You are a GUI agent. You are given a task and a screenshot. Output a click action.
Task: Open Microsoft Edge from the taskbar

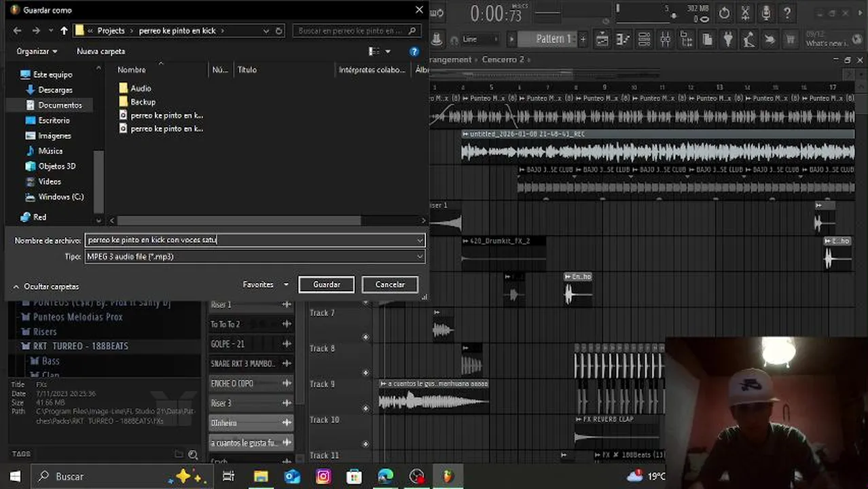point(385,476)
